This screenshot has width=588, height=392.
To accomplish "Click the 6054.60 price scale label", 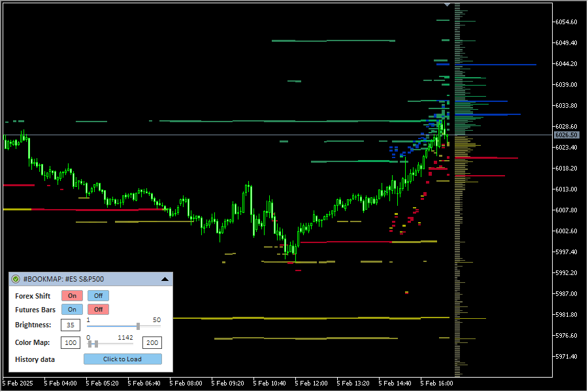I will [566, 22].
